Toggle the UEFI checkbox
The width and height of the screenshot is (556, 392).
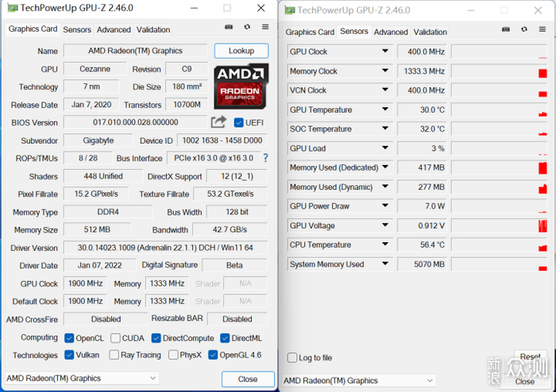(239, 122)
